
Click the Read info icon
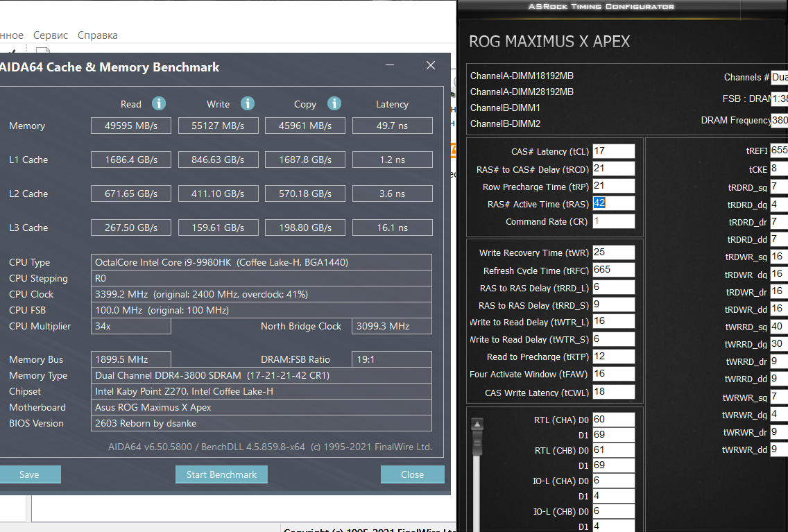point(159,103)
